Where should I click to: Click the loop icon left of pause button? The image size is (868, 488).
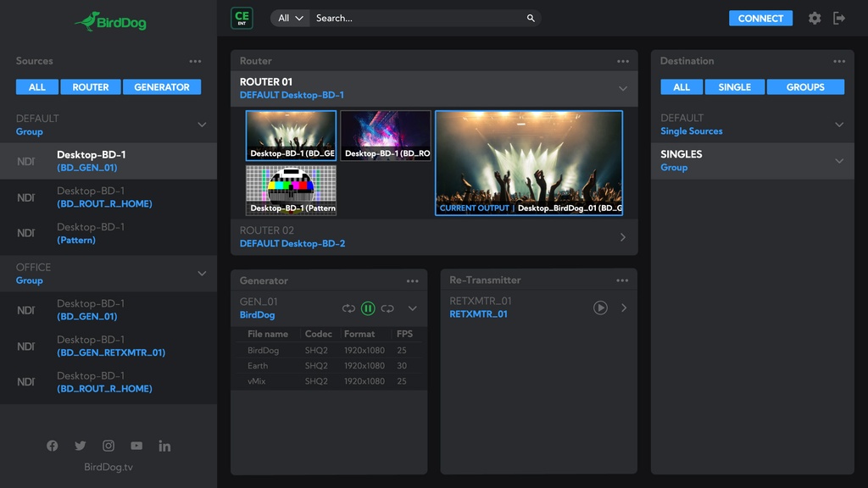tap(348, 308)
